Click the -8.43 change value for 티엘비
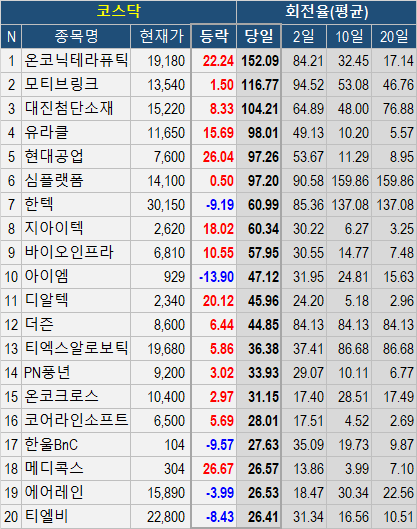This screenshot has width=417, height=529. [x=220, y=517]
